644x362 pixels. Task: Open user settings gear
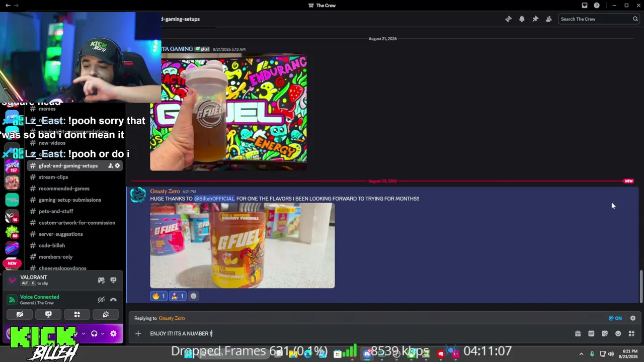point(113,333)
